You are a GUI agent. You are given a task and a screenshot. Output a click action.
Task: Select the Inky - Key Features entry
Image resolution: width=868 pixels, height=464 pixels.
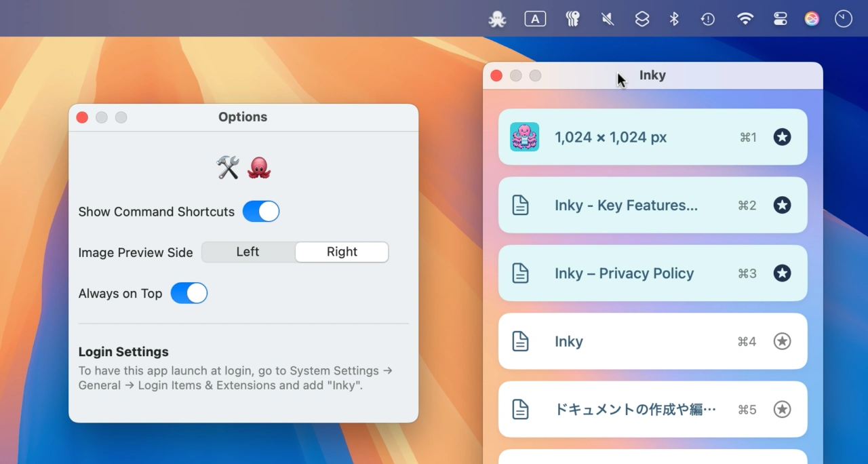[x=625, y=205]
